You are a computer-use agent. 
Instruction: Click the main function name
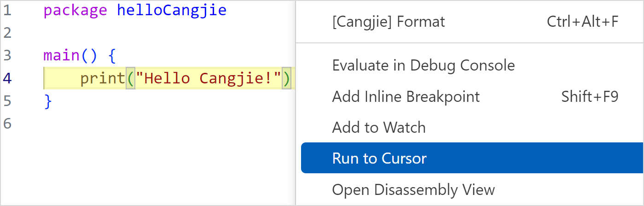[x=61, y=56]
